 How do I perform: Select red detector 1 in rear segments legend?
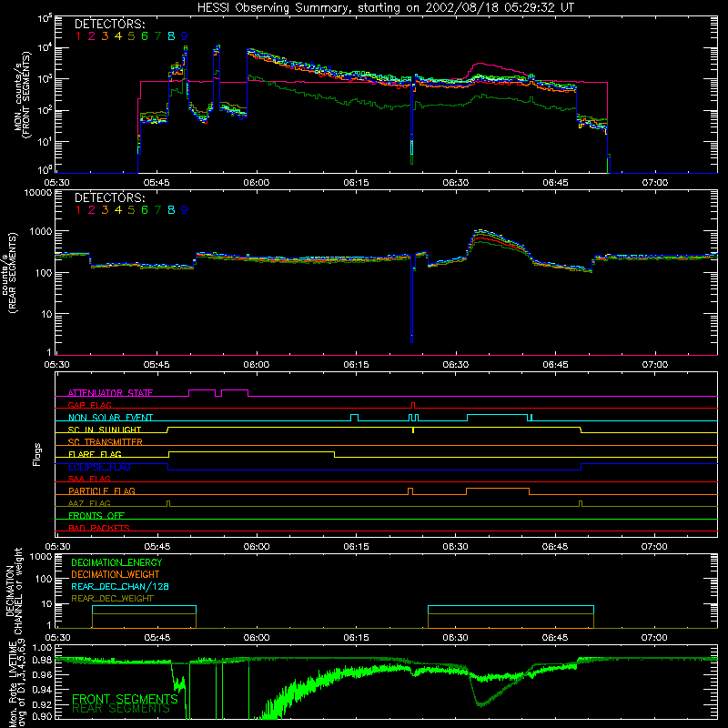click(78, 210)
